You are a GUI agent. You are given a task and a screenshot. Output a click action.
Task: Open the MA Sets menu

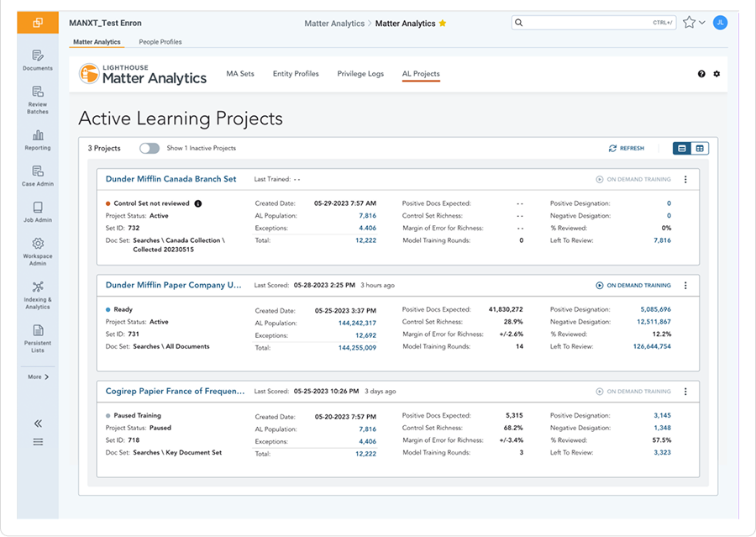coord(240,74)
